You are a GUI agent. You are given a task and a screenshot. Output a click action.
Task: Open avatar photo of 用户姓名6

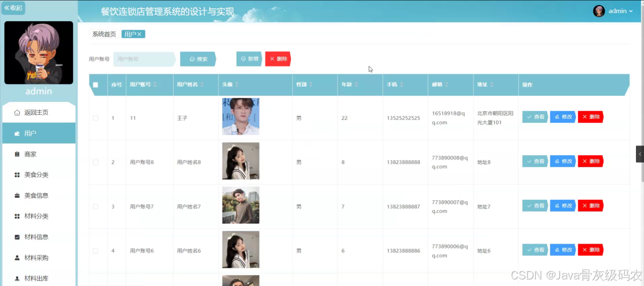pyautogui.click(x=241, y=250)
